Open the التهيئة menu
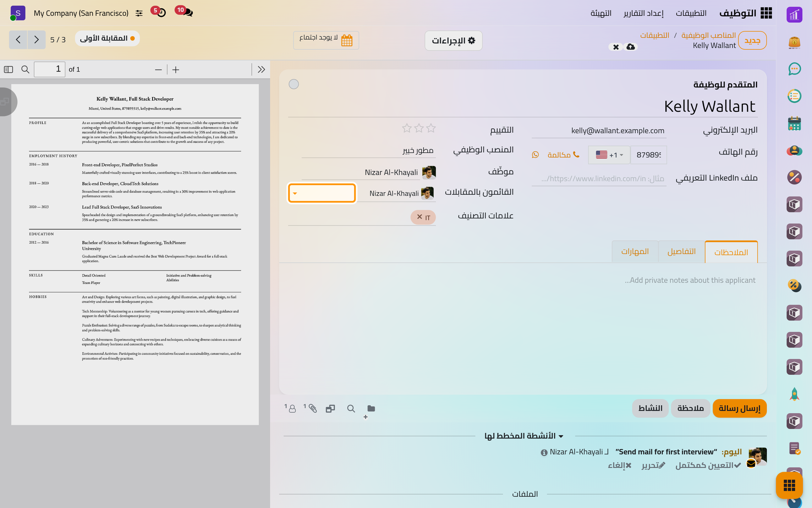The height and width of the screenshot is (508, 812). [x=601, y=13]
